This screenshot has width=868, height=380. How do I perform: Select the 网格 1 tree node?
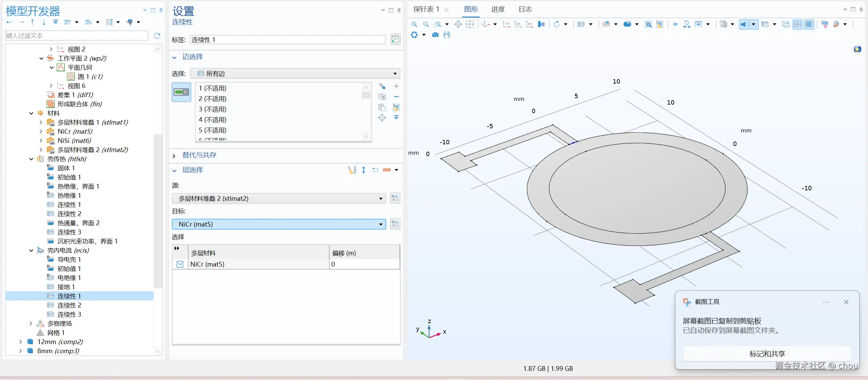(56, 333)
